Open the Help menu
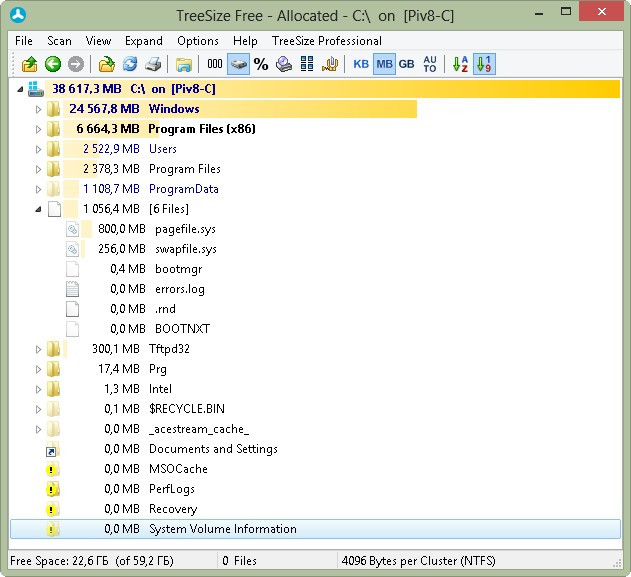Screen dimensions: 631x577 (x=245, y=41)
